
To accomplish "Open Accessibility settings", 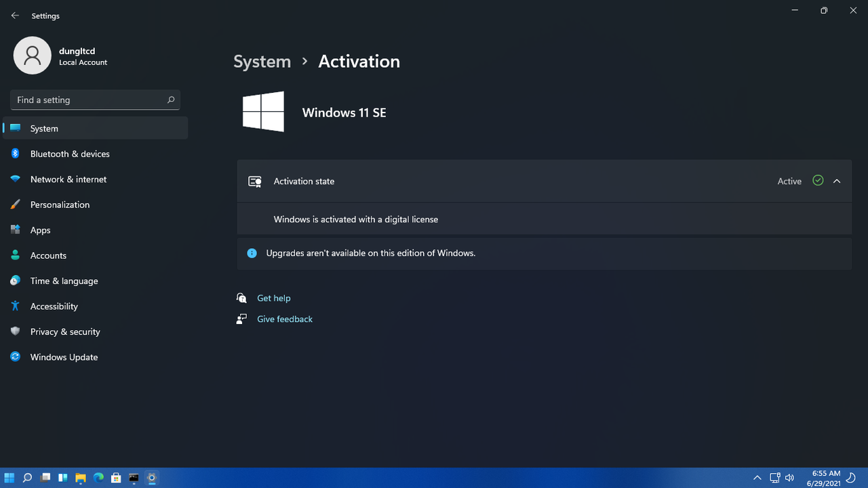I will tap(96, 306).
